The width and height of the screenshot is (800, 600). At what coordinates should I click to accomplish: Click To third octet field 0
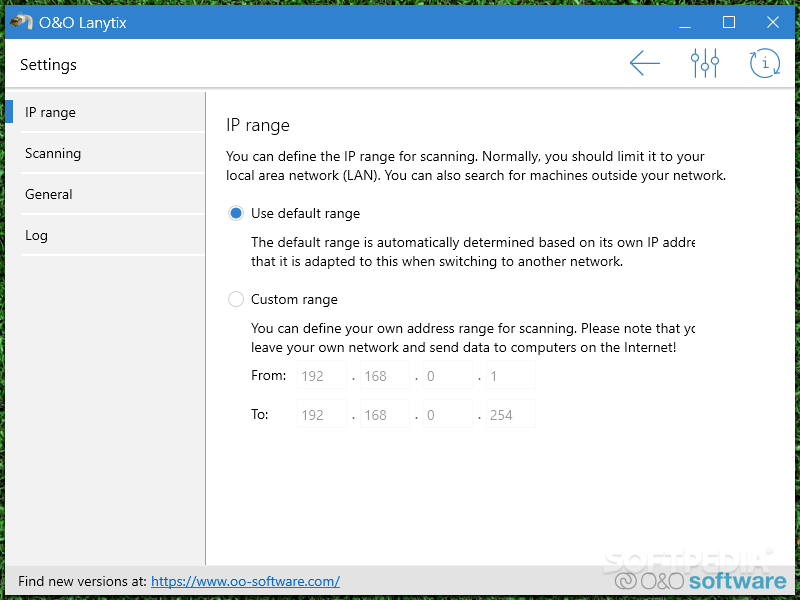pyautogui.click(x=448, y=414)
